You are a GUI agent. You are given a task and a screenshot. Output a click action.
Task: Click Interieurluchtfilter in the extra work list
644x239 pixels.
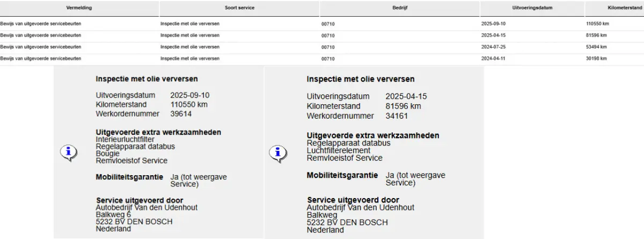pyautogui.click(x=125, y=139)
